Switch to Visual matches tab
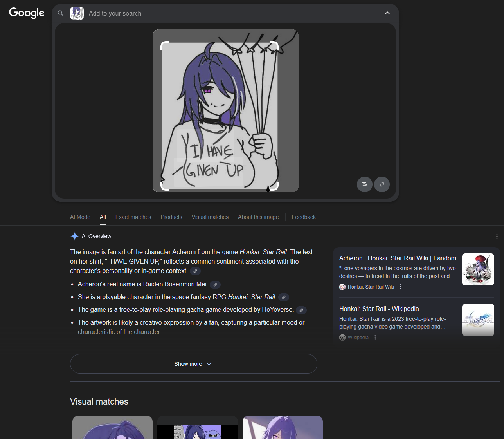Viewport: 504px width, 439px height. [210, 217]
